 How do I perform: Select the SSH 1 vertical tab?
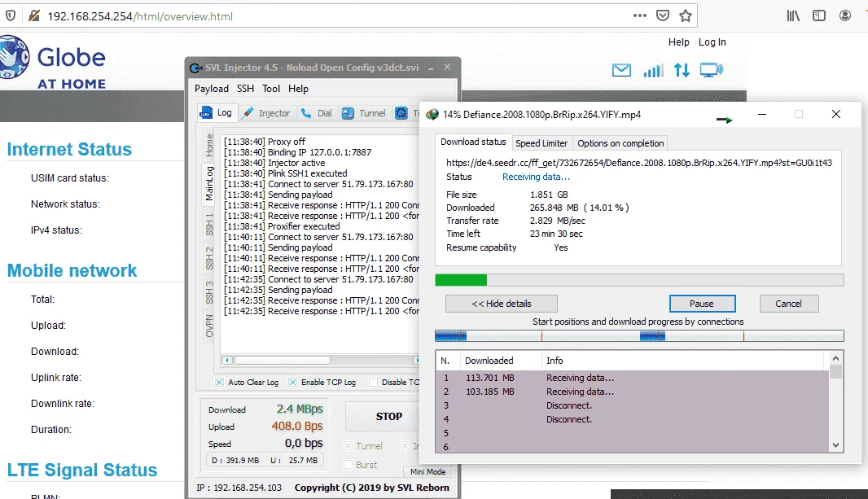pos(209,224)
